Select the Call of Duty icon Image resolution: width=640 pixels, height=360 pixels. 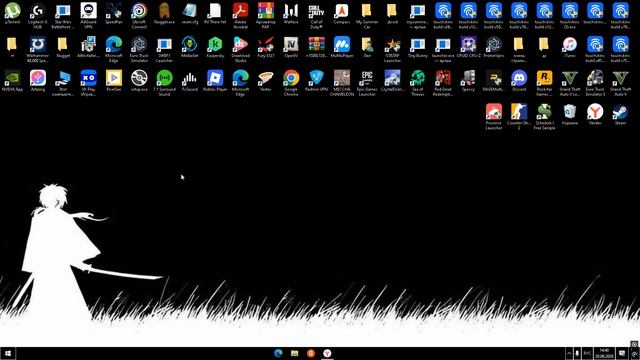point(316,16)
